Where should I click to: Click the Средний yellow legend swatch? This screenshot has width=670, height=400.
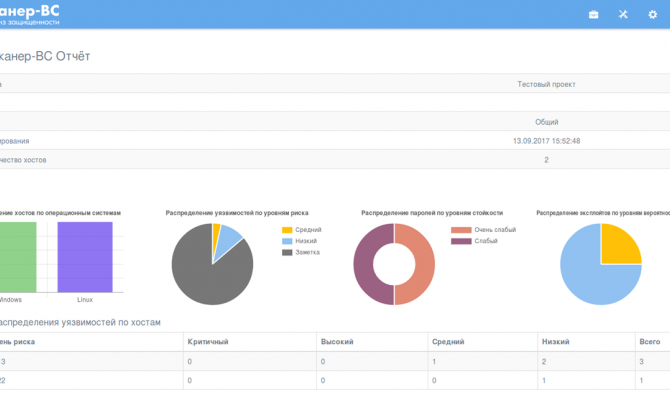click(x=287, y=230)
